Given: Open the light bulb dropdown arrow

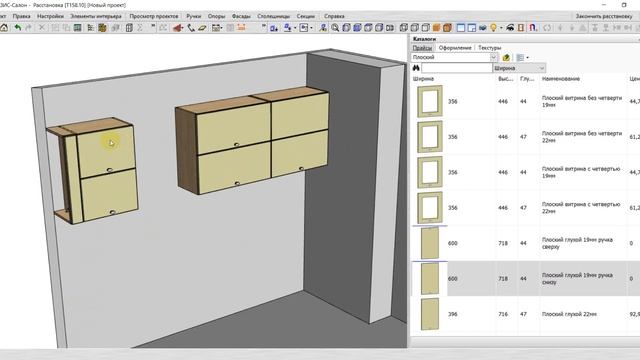Looking at the screenshot, I should coord(501,28).
